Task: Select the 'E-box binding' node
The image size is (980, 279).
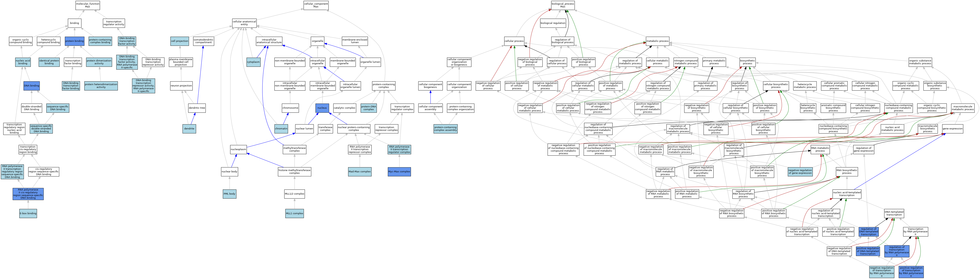Action: 28,213
